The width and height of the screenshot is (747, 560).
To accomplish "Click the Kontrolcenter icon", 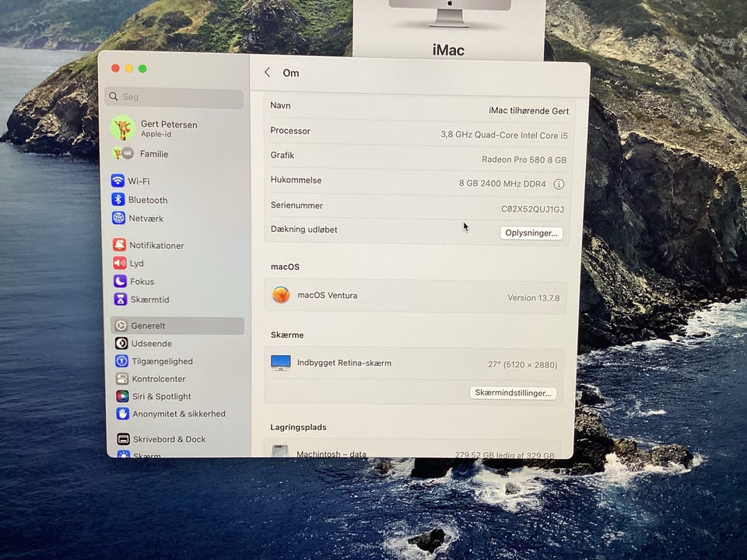I will point(122,379).
